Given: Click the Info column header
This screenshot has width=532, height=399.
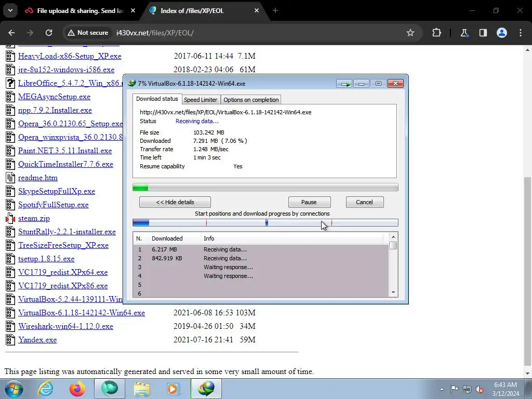Looking at the screenshot, I should click(x=292, y=238).
